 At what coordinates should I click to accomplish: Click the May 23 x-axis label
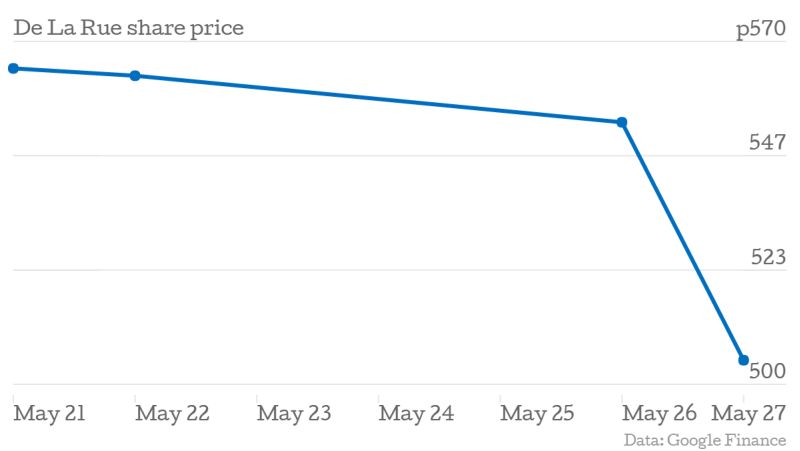tap(294, 413)
